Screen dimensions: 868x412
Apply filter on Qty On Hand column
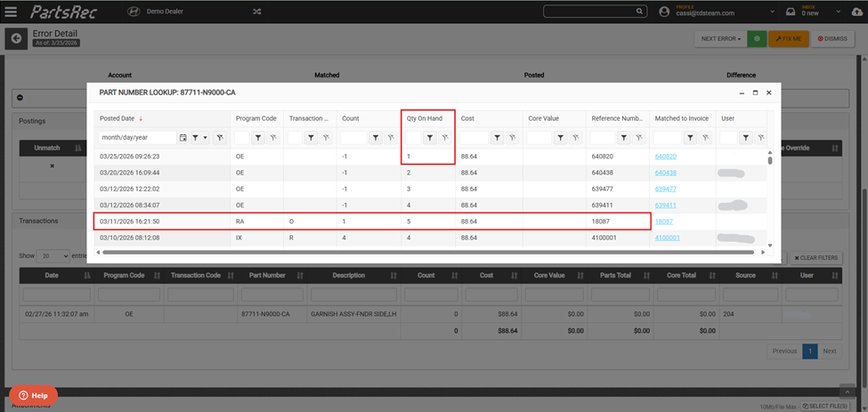pyautogui.click(x=430, y=138)
